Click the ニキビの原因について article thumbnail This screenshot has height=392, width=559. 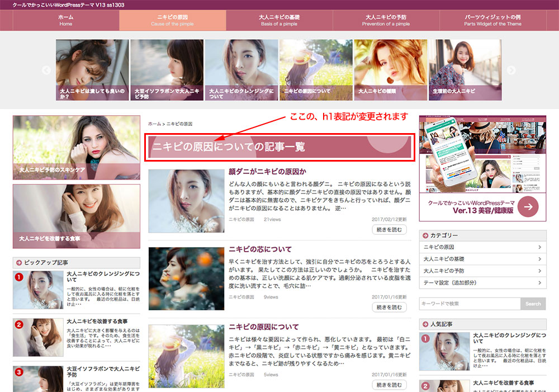click(187, 356)
